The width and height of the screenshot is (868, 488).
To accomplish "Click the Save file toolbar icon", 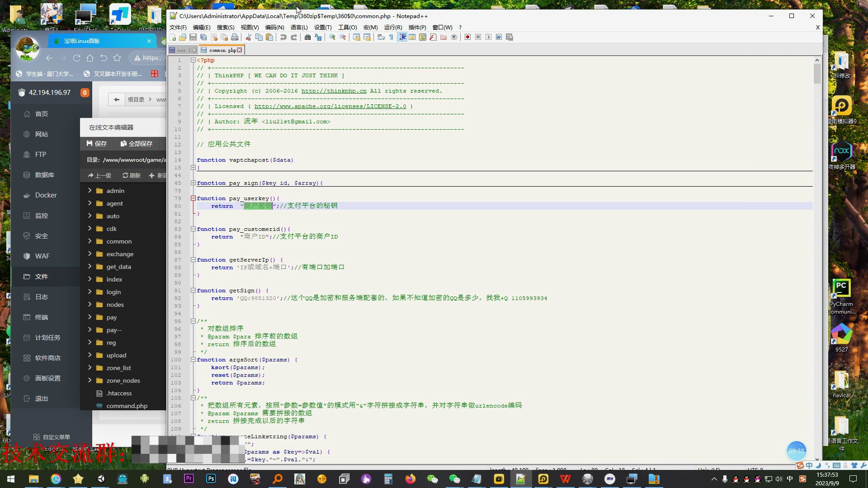I will click(193, 37).
